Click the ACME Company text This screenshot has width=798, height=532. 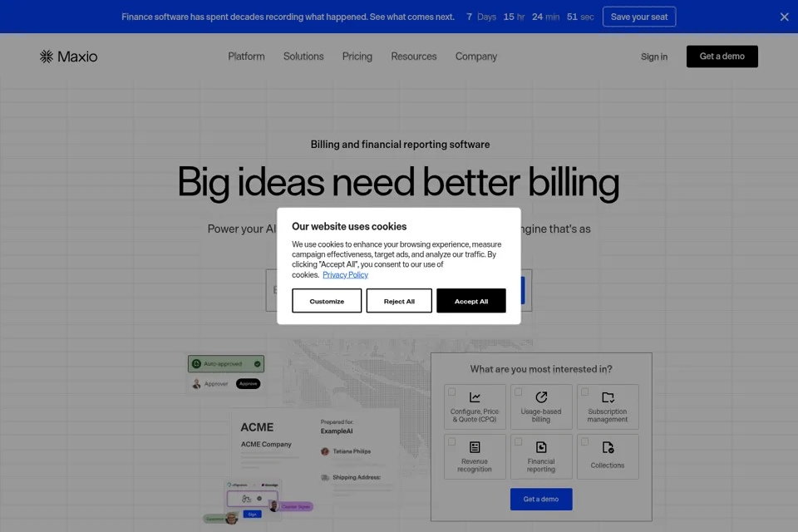coord(266,445)
